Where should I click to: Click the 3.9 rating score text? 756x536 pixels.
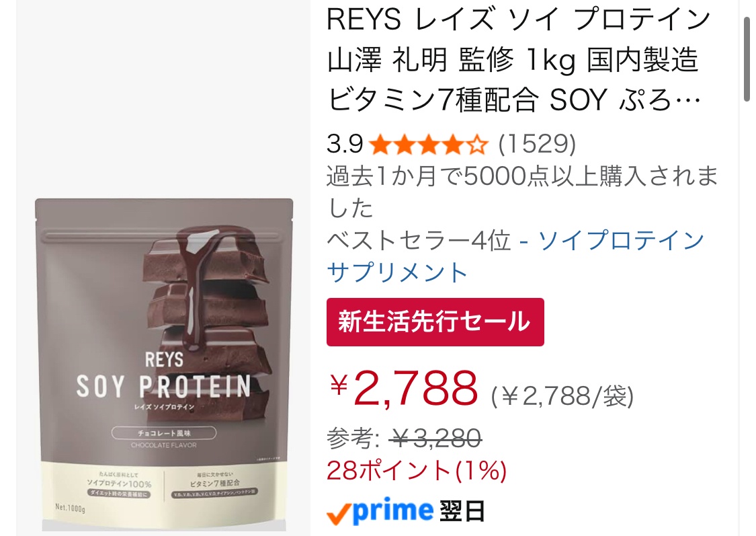pos(344,144)
